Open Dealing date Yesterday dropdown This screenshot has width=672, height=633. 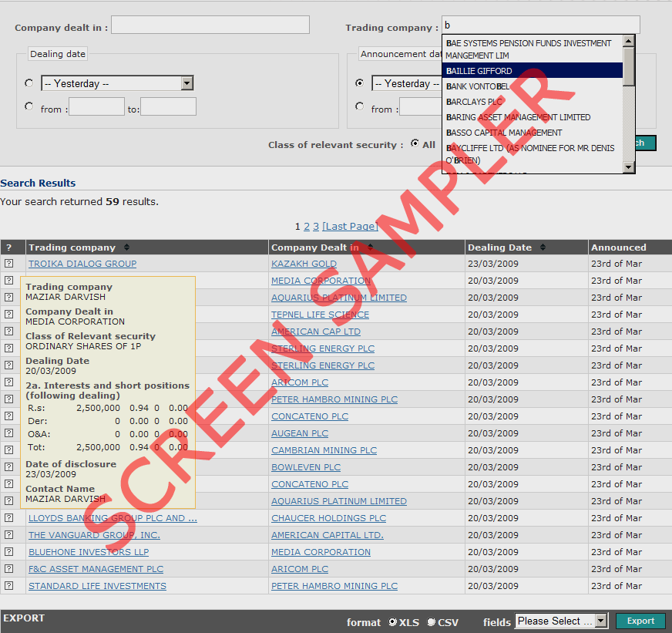[117, 83]
